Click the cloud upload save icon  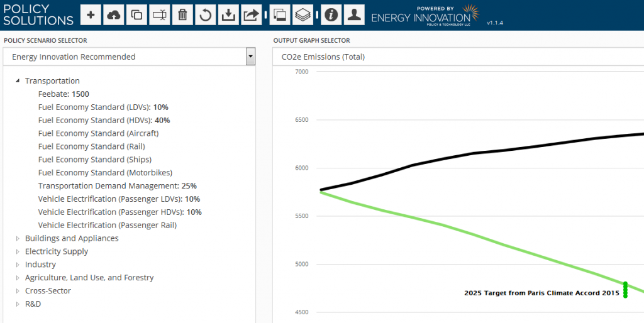114,14
